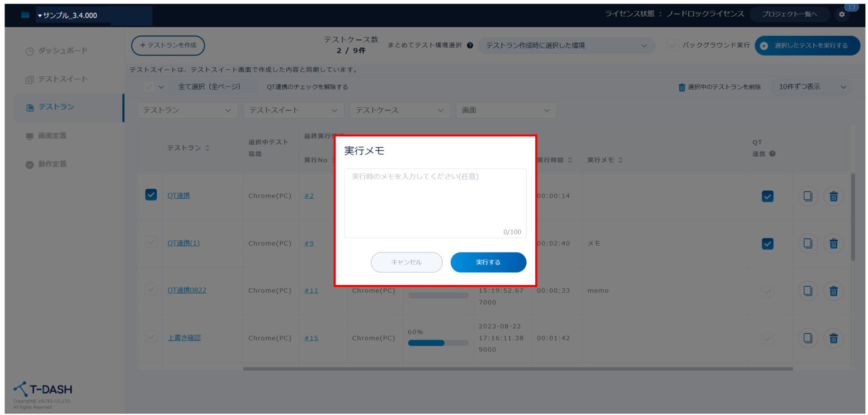868x415 pixels.
Task: Enable バックグラウンド実行 checkbox
Action: tap(673, 45)
